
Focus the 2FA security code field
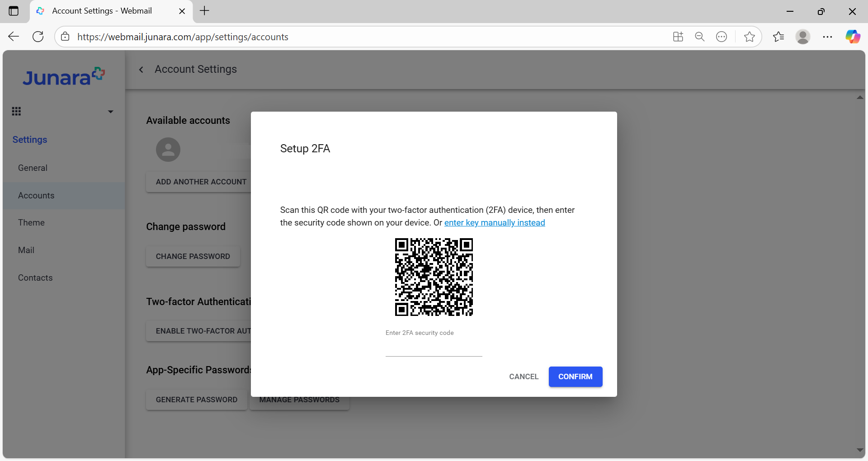[434, 348]
